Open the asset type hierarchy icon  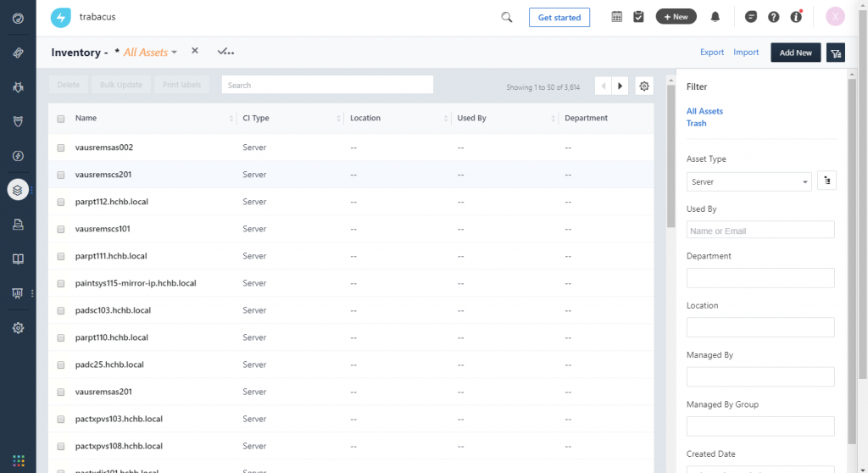826,181
